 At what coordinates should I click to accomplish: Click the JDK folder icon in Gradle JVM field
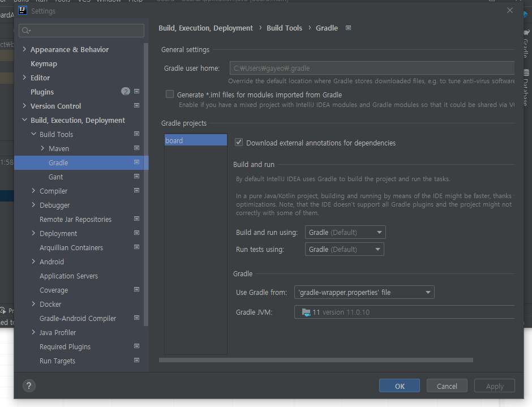306,312
